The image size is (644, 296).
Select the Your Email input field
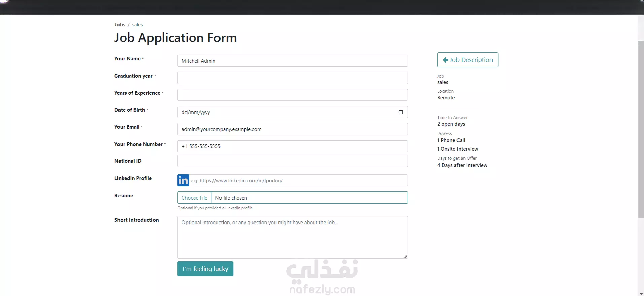[293, 129]
